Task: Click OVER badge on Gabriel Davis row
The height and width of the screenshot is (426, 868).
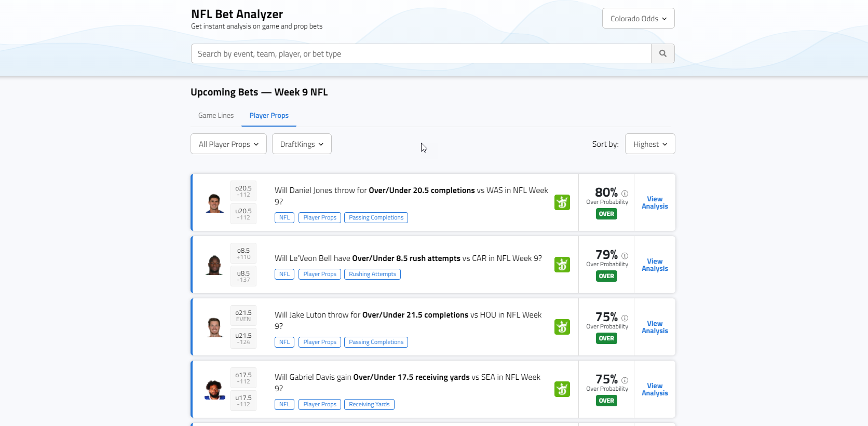Action: [x=606, y=401]
